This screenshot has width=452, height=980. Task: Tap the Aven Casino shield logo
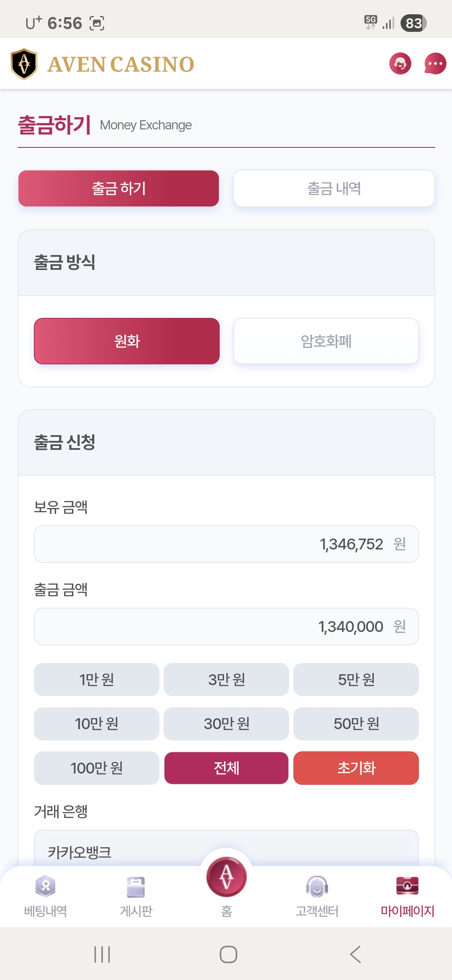click(24, 64)
